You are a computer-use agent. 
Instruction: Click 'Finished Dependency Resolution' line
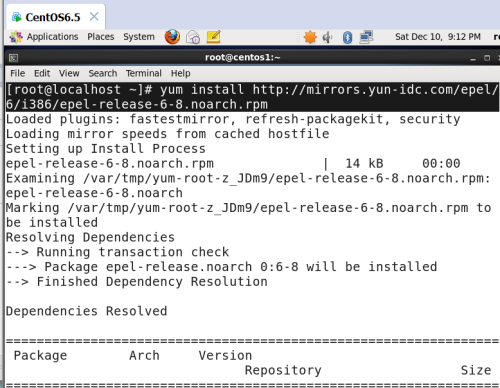tap(137, 281)
